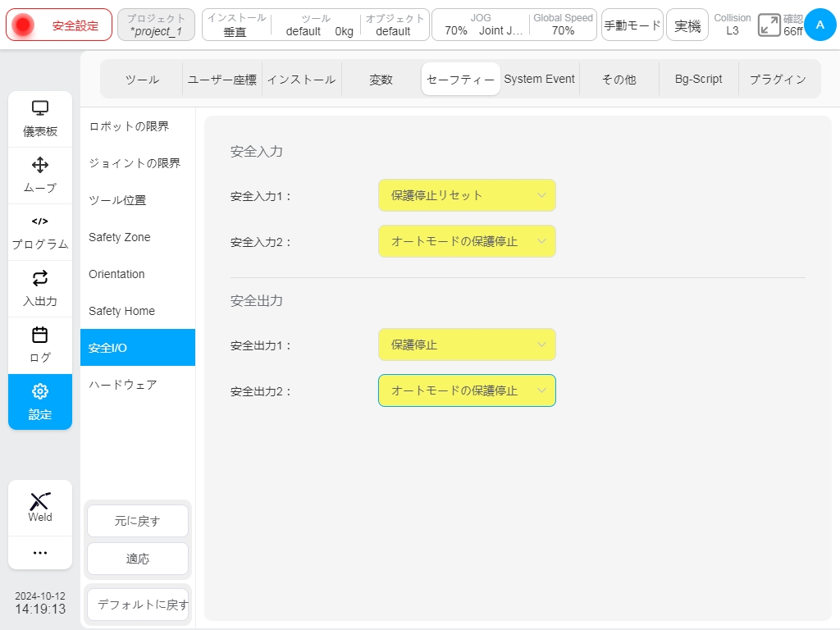840x630 pixels.
Task: Open the JOG 70% speed panel
Action: [x=481, y=25]
